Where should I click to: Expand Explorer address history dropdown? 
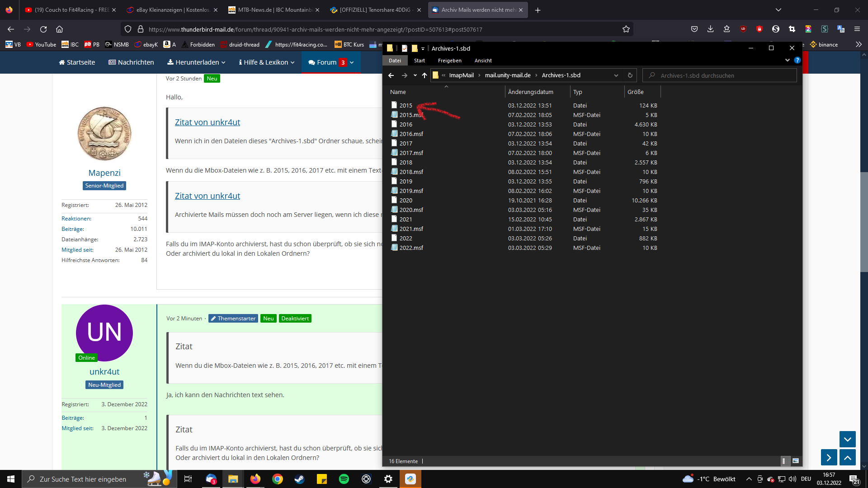pos(616,75)
